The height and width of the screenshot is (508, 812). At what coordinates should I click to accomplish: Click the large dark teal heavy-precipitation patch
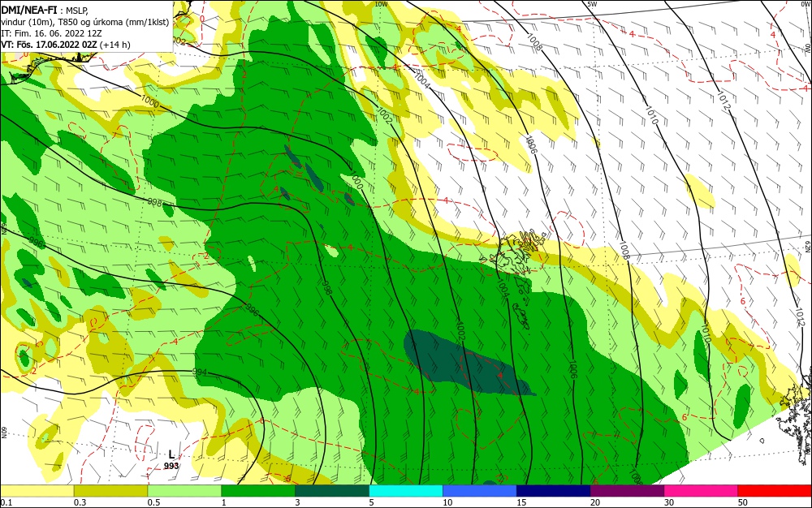[x=466, y=363]
